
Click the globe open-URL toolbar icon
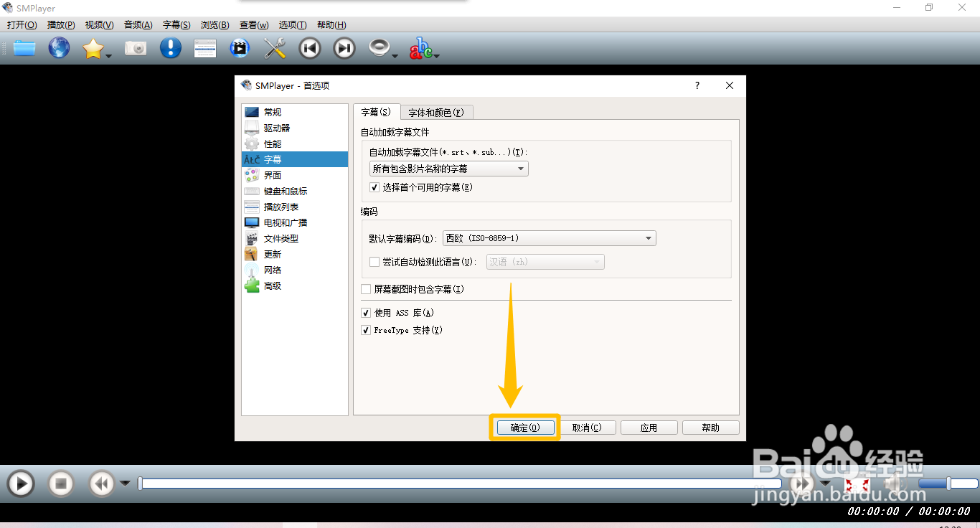[x=59, y=48]
